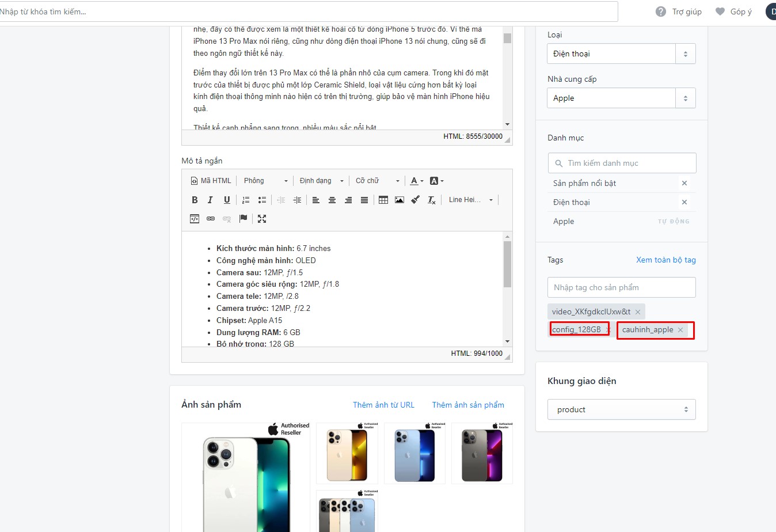Focus the Tìm kiếm danh mục search field

[x=622, y=163]
